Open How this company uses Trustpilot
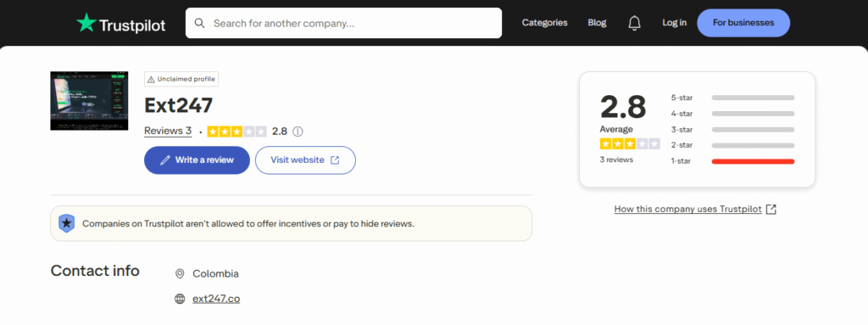The image size is (868, 325). [x=688, y=209]
